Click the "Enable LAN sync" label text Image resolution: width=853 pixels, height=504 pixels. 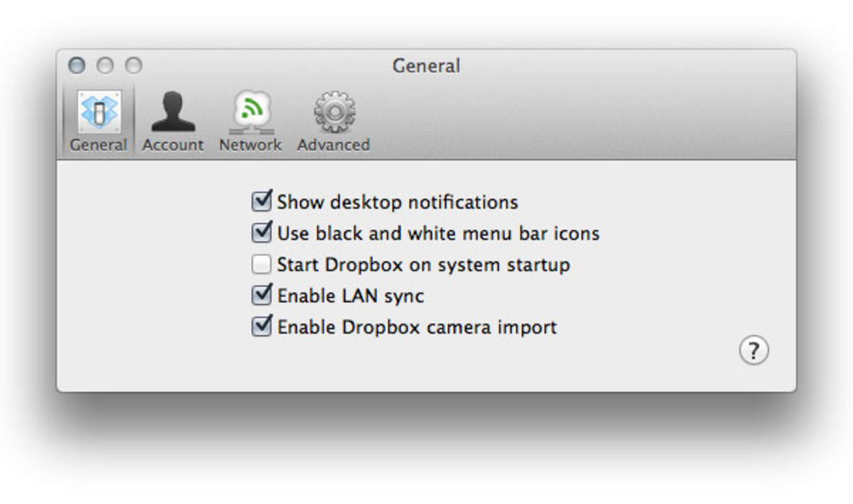(x=351, y=296)
